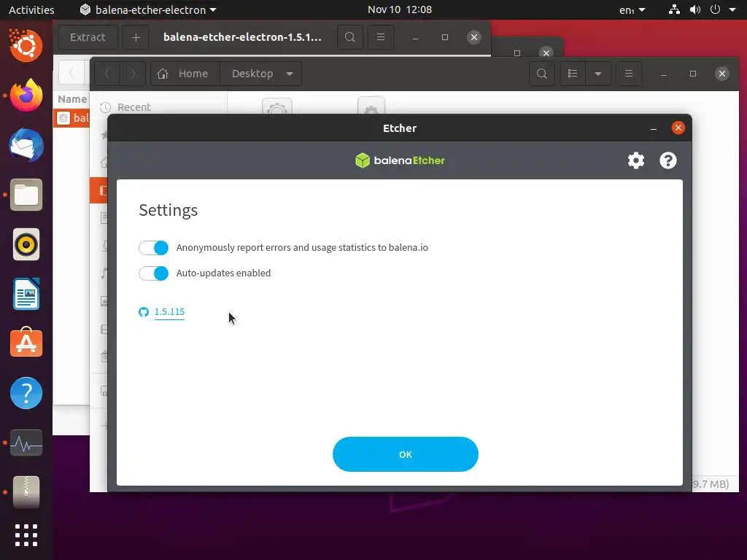Viewport: 747px width, 560px height.
Task: Minimize the Etcher window
Action: tap(654, 128)
